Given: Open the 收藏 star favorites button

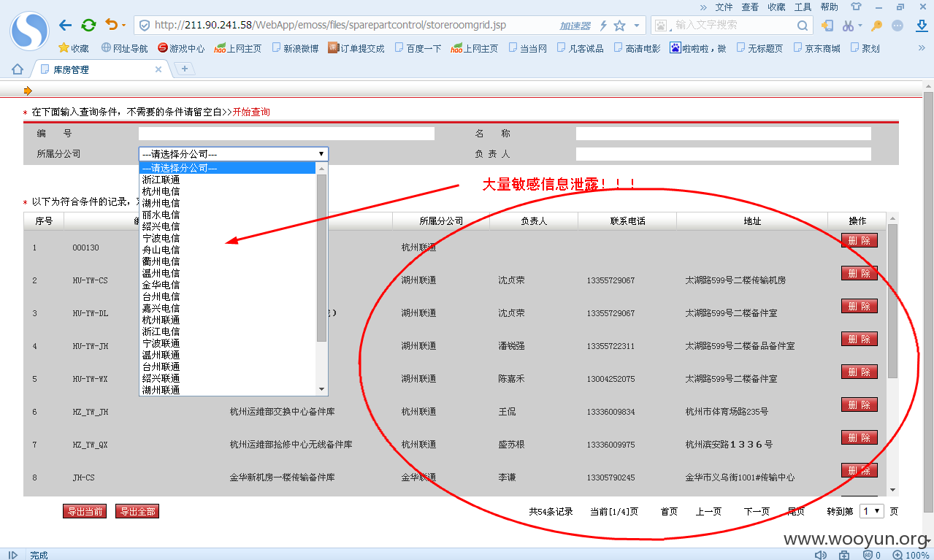Looking at the screenshot, I should (x=74, y=48).
